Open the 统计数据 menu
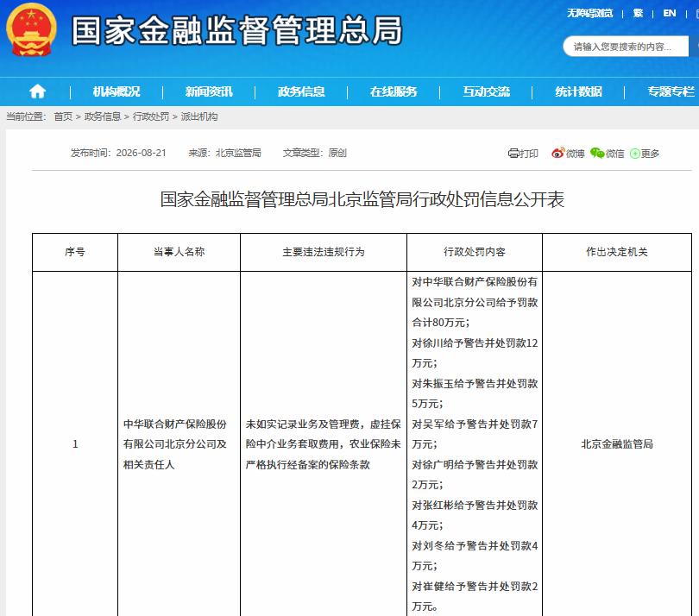The width and height of the screenshot is (699, 616). tap(579, 91)
